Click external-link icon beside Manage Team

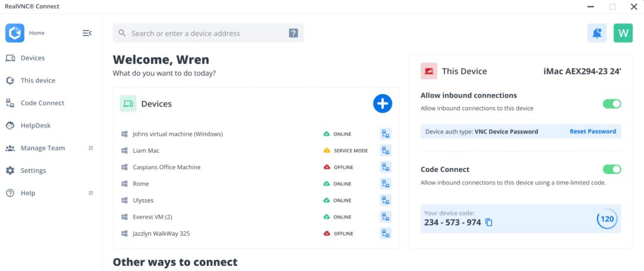[90, 148]
